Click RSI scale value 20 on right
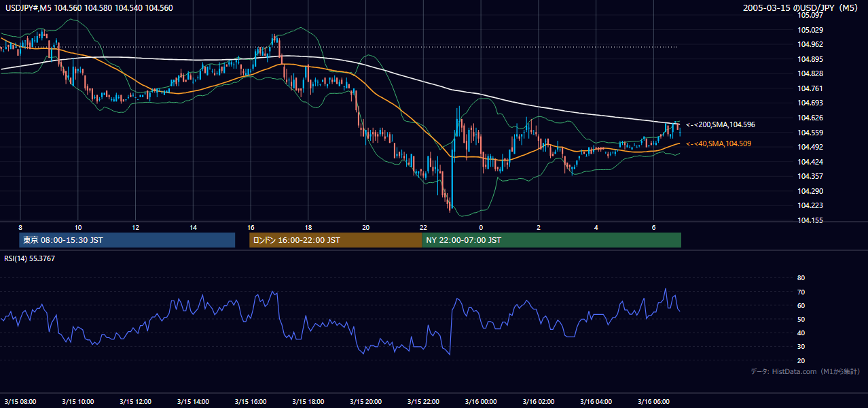Screen dimensions: 868x408 (801, 360)
